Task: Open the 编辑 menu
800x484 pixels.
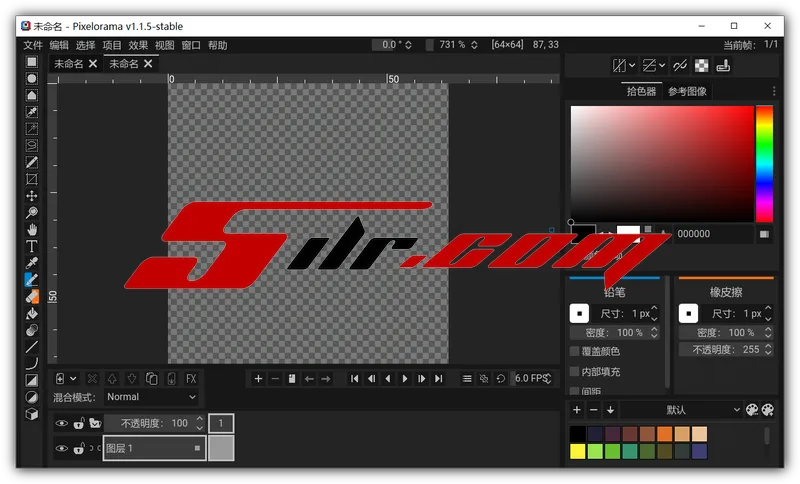Action: point(59,45)
